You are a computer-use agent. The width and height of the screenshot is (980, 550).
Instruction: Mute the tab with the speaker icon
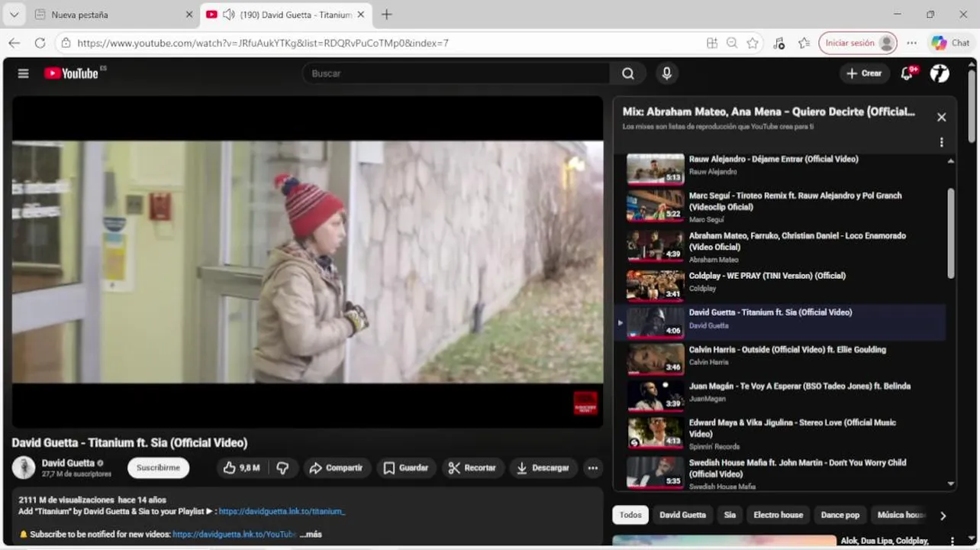(228, 15)
